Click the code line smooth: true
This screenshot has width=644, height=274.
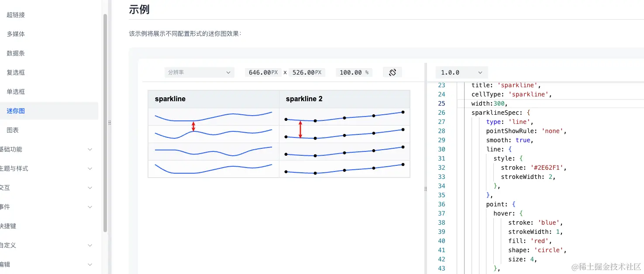(x=510, y=140)
